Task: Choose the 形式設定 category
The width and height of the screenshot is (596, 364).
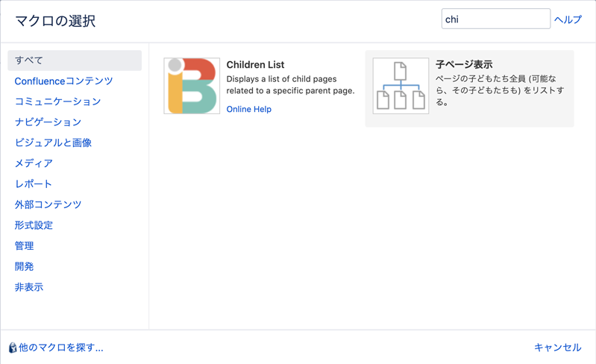Action: 34,225
